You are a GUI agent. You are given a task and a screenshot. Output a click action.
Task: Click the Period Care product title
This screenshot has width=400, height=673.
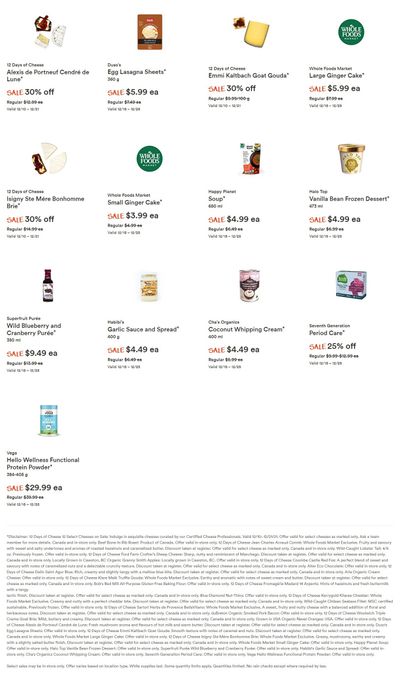tap(327, 333)
